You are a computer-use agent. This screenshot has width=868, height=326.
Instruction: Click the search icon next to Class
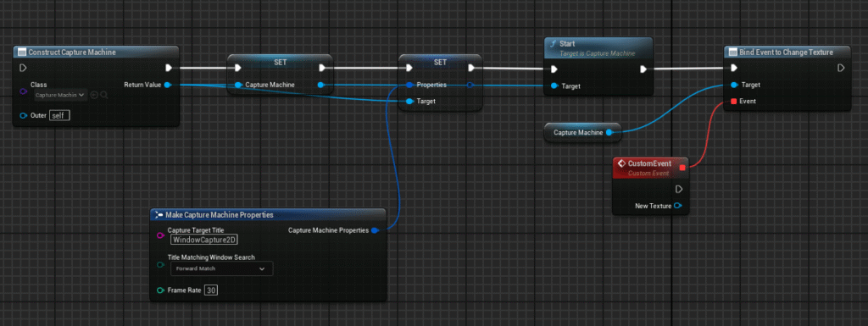(104, 95)
